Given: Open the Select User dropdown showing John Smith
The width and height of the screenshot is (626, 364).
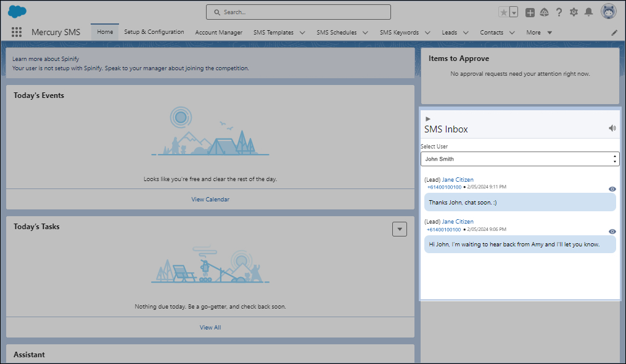Looking at the screenshot, I should (520, 159).
